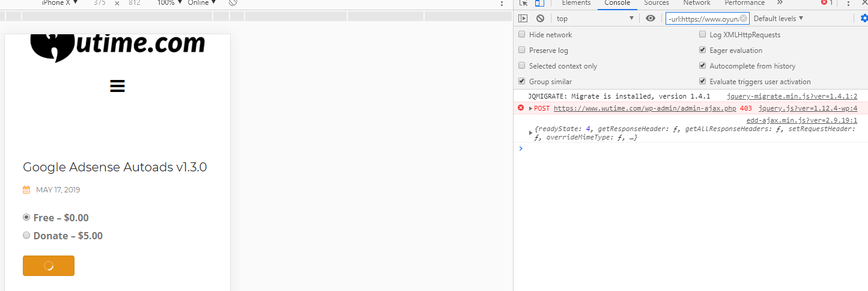Switch to the Console tab
868x291 pixels.
click(x=618, y=3)
